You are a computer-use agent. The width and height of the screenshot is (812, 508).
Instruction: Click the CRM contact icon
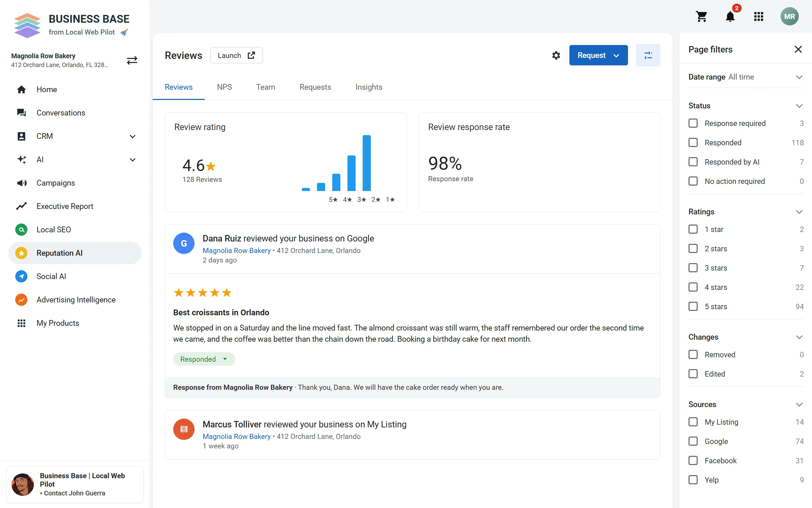coord(21,136)
